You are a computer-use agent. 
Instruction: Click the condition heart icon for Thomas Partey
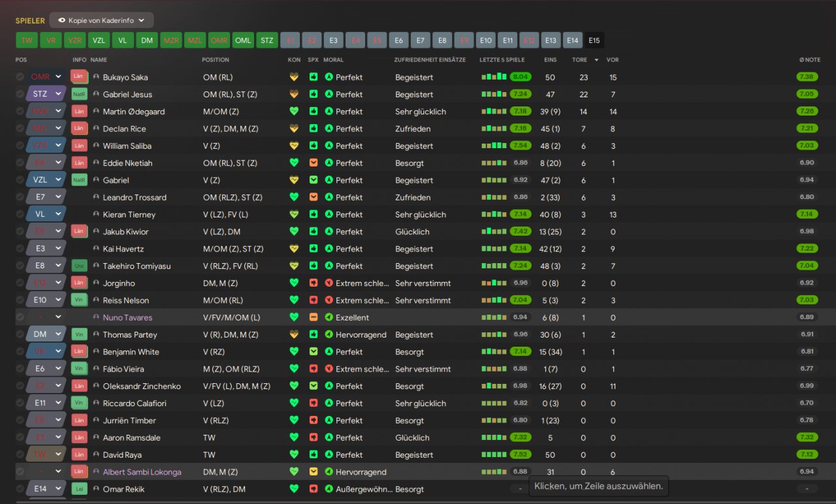point(294,334)
